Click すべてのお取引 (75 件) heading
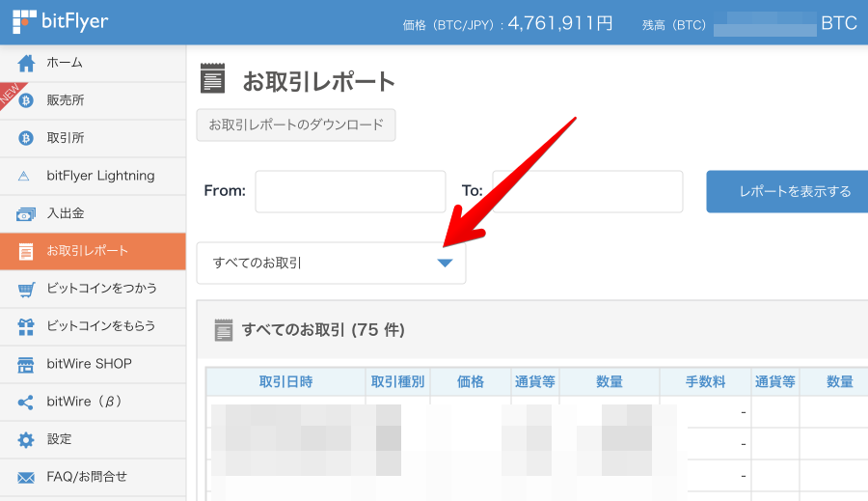 coord(323,330)
